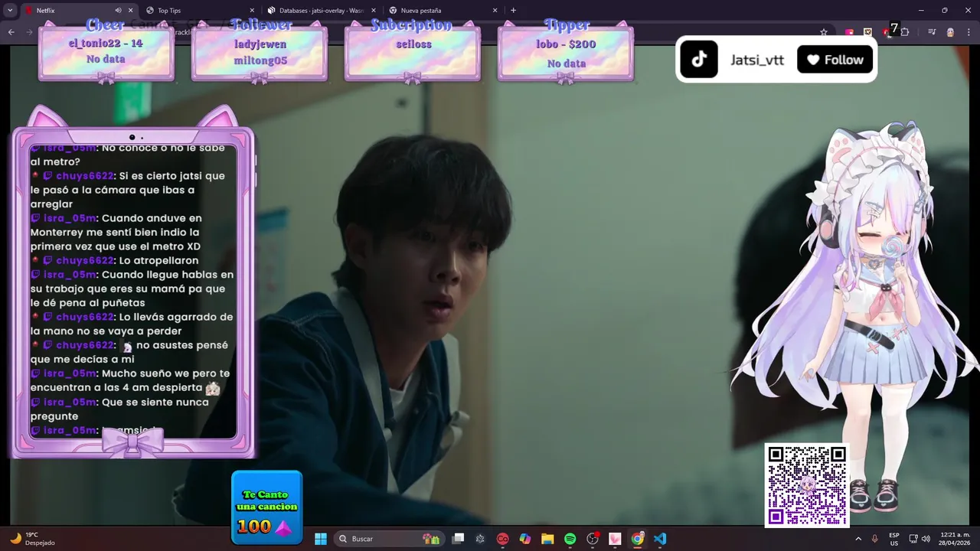Mute audio on the Netflix tab

click(x=119, y=11)
